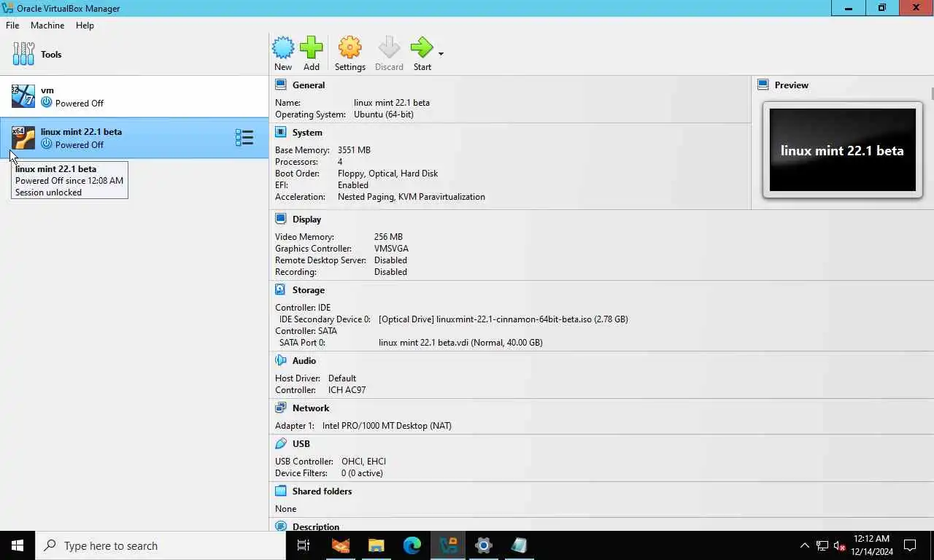Click the Shared folders section icon
The image size is (934, 560).
pos(281,491)
